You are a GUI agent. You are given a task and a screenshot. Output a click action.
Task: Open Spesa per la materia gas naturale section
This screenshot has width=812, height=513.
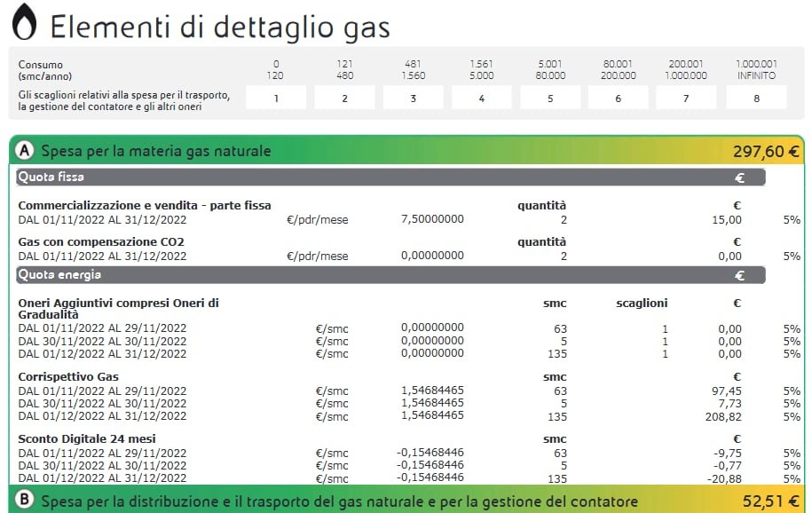(156, 151)
